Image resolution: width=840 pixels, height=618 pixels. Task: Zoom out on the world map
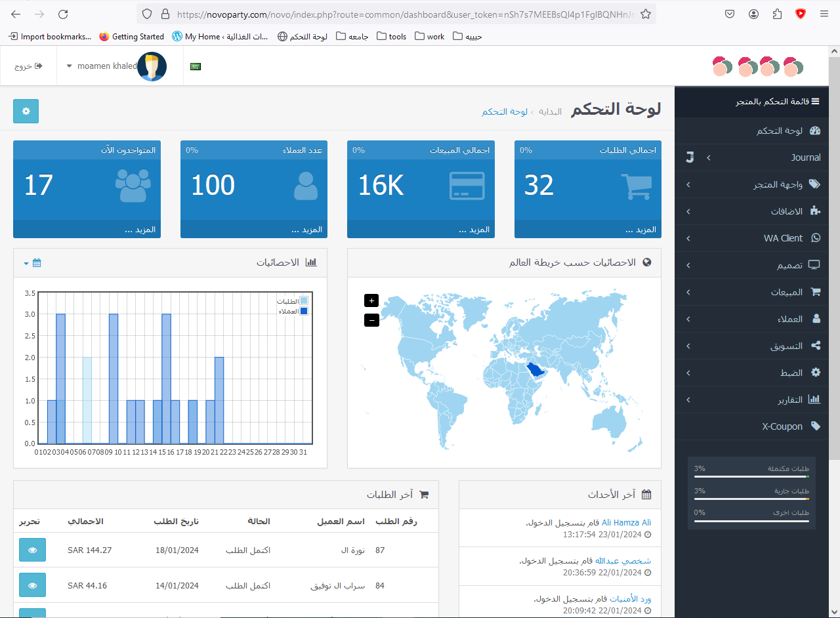pyautogui.click(x=371, y=320)
